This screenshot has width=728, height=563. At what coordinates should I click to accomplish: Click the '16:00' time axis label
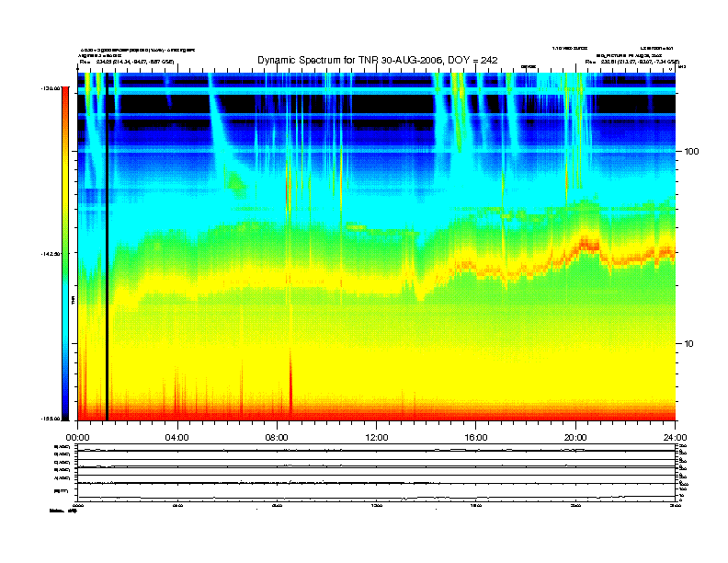pos(476,438)
